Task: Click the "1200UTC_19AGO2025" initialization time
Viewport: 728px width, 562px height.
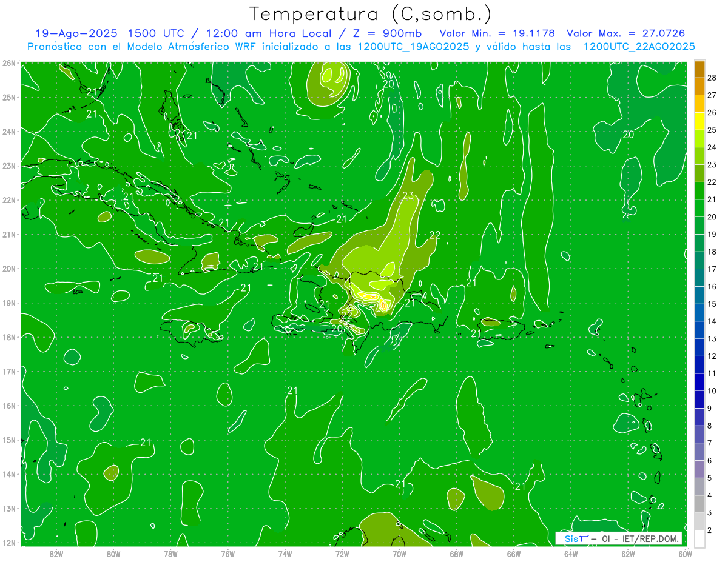Action: 413,47
